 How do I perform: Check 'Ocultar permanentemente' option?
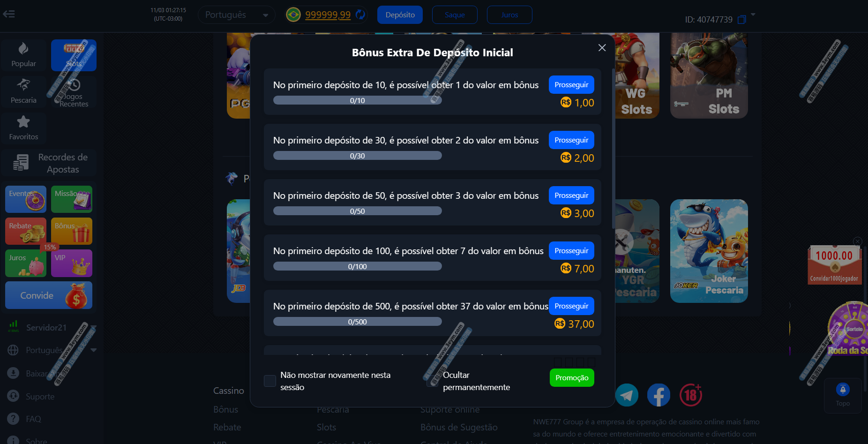[x=432, y=381]
